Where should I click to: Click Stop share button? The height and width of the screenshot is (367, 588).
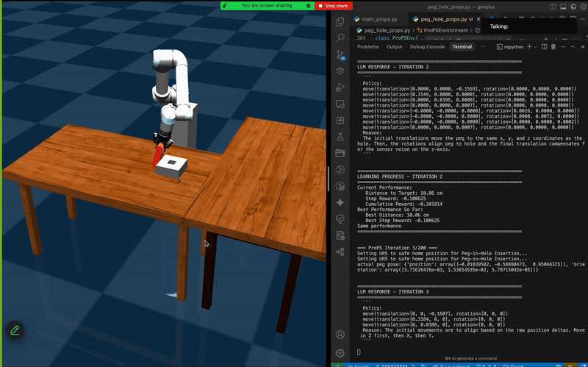click(x=334, y=6)
